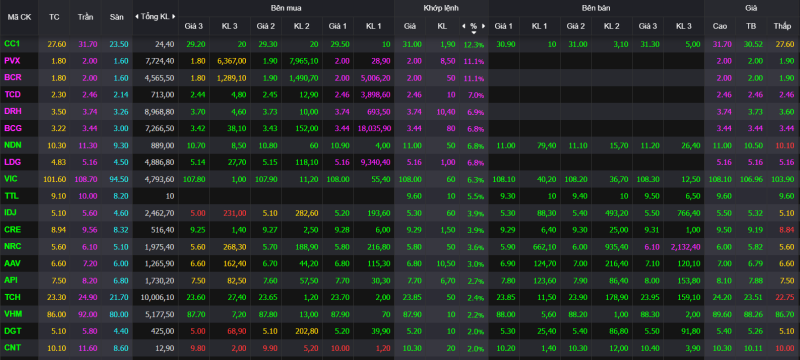800x360 pixels.
Task: Click left arrow next to % column header
Action: 463,25
